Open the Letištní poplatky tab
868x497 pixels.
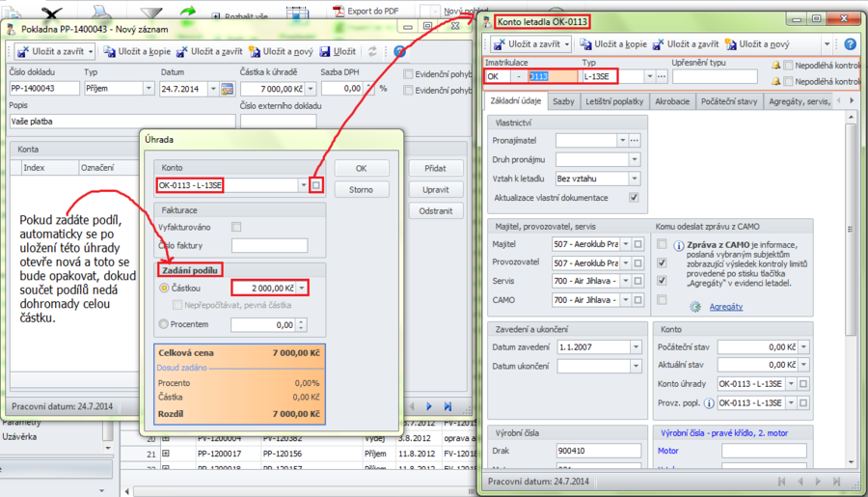(615, 100)
